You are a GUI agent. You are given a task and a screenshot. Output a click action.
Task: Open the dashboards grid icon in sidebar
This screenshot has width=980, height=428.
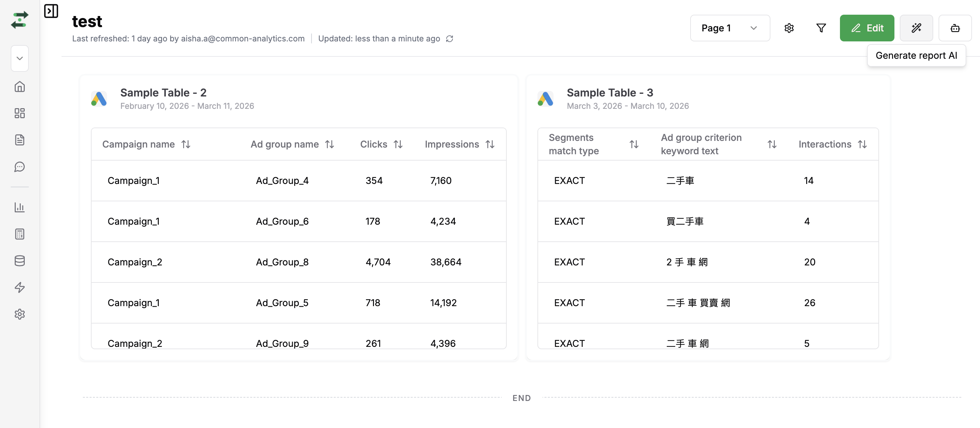tap(20, 113)
